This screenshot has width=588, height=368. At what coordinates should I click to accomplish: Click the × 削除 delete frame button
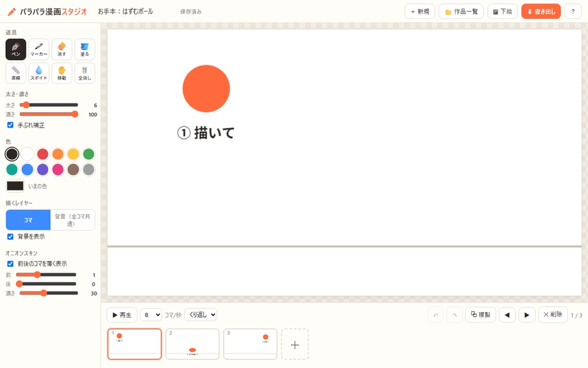(x=553, y=315)
